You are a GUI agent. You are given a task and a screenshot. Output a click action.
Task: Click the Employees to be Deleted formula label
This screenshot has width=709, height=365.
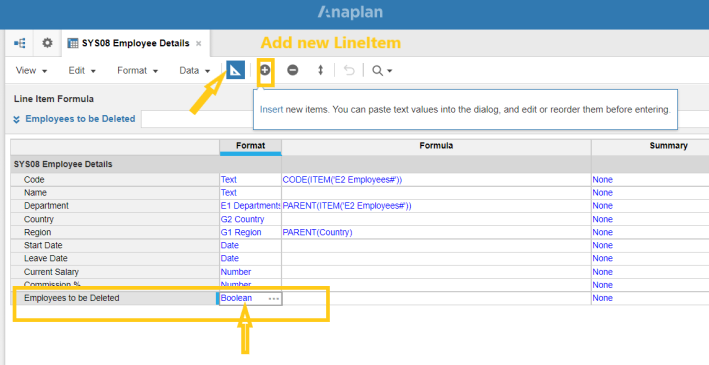pyautogui.click(x=80, y=119)
